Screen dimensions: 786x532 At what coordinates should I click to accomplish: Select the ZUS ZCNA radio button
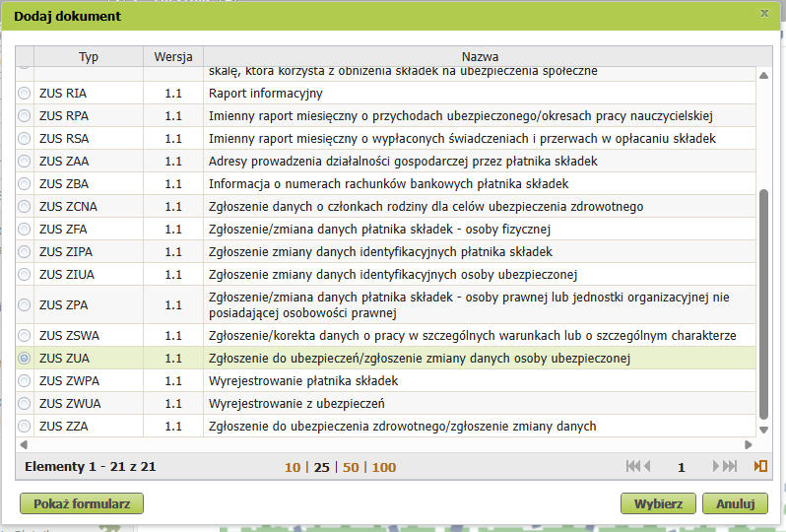click(24, 207)
